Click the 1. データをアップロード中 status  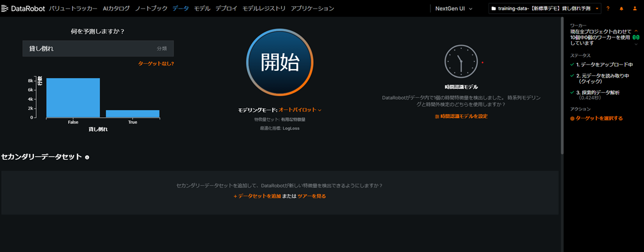pos(604,65)
